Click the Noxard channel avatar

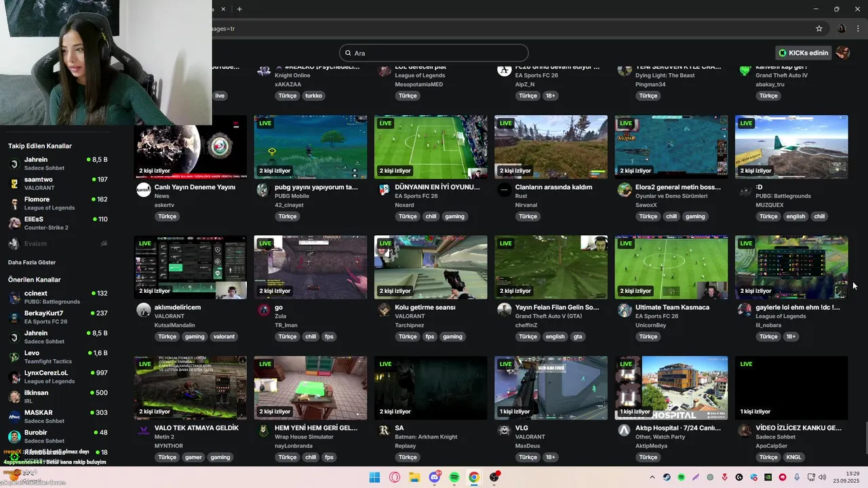(x=384, y=190)
